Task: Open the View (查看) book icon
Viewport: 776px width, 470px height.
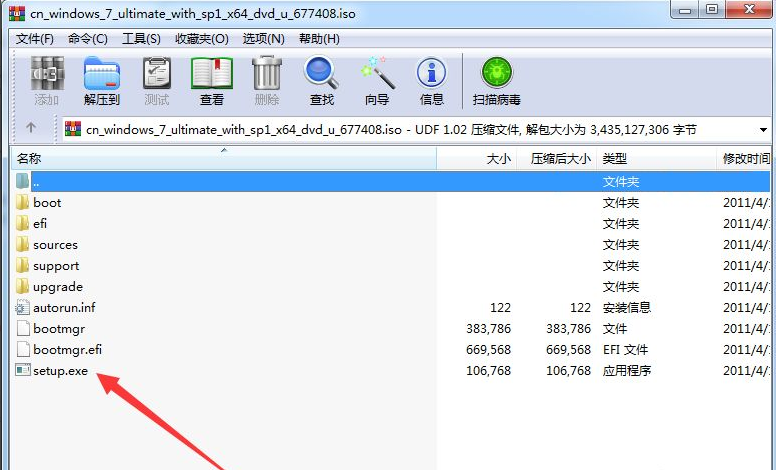Action: tap(212, 73)
